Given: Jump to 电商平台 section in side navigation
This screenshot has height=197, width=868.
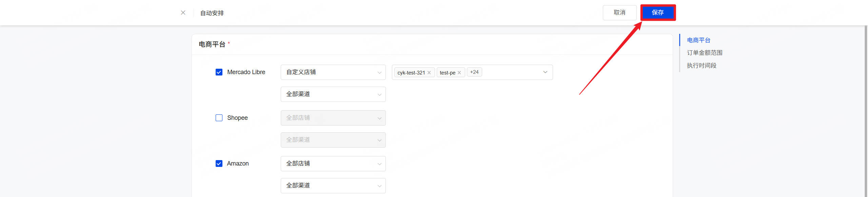Looking at the screenshot, I should pos(698,40).
